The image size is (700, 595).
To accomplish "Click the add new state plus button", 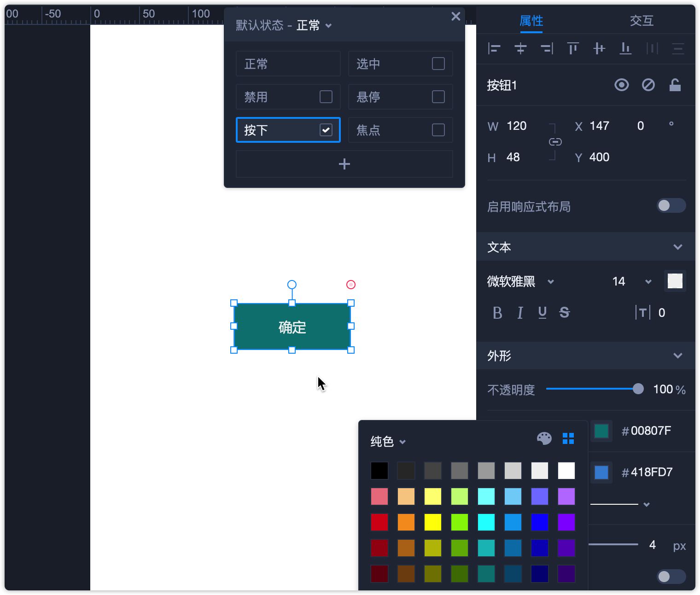I will (x=344, y=164).
